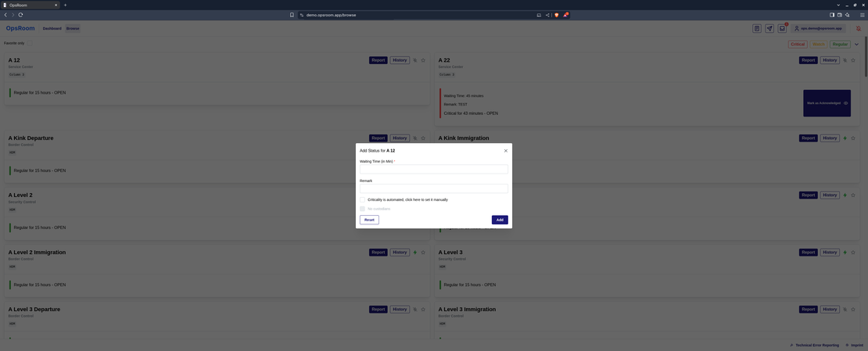Star the A Level 3 card

(x=853, y=252)
